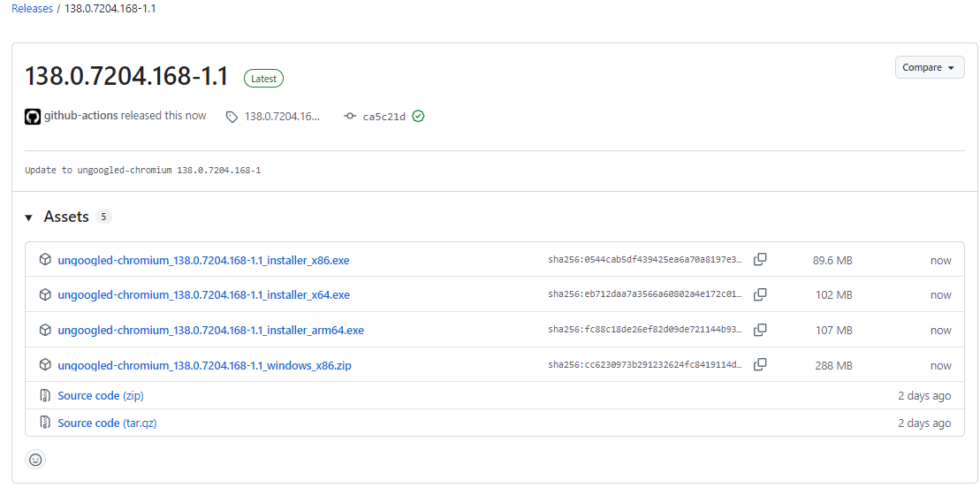The height and width of the screenshot is (488, 980).
Task: Click sha256:cc6230973b291232624fc8419114d... hash text
Action: coord(645,365)
